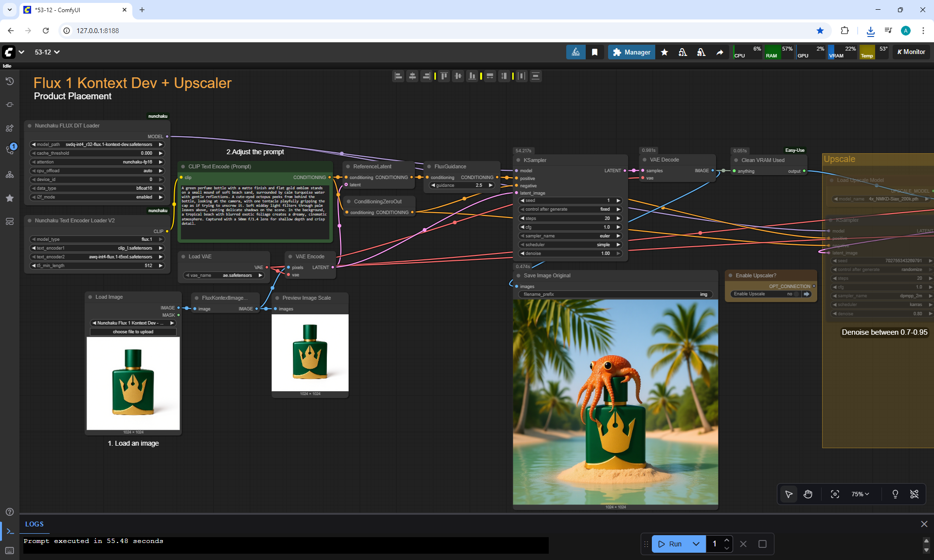Click the lightbulb focus mode icon

point(895,494)
